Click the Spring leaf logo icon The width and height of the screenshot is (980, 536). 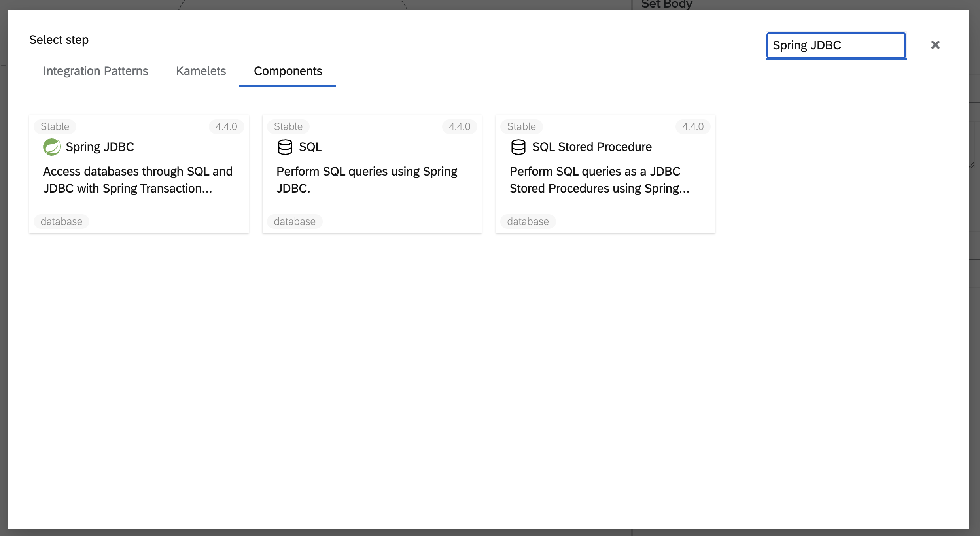click(x=52, y=147)
